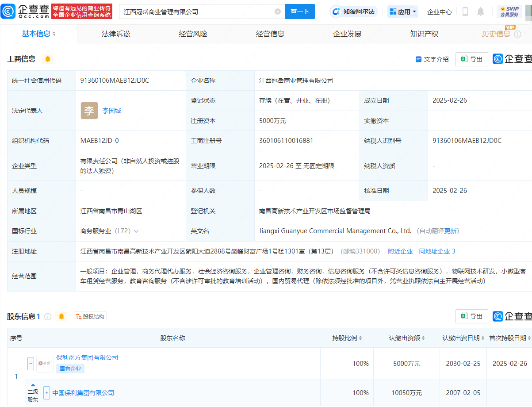532x407 pixels.
Task: Select 所属地区 value 江西省南昌市青山湖区
Action: [111, 211]
